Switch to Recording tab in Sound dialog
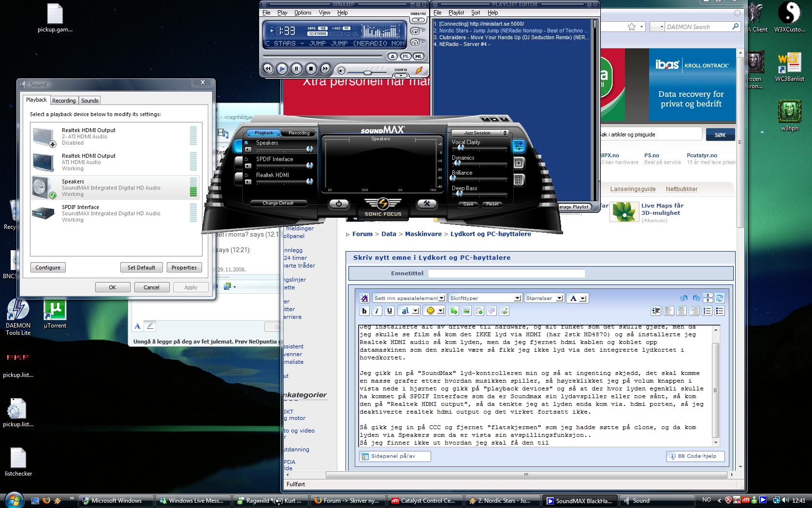Screen dimensions: 812x508 point(64,101)
